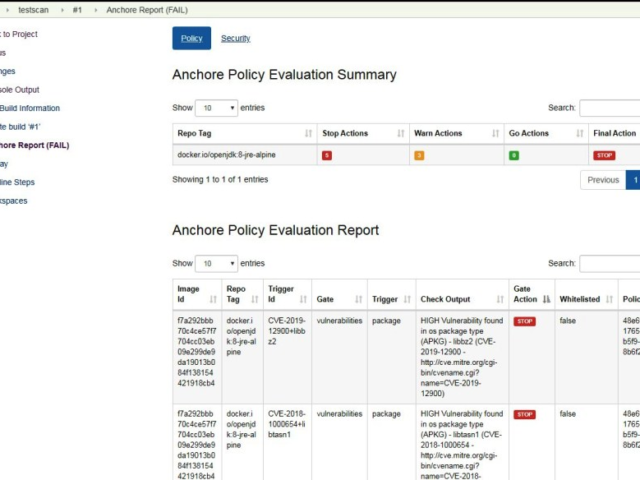Click the Final Action column header

(614, 133)
